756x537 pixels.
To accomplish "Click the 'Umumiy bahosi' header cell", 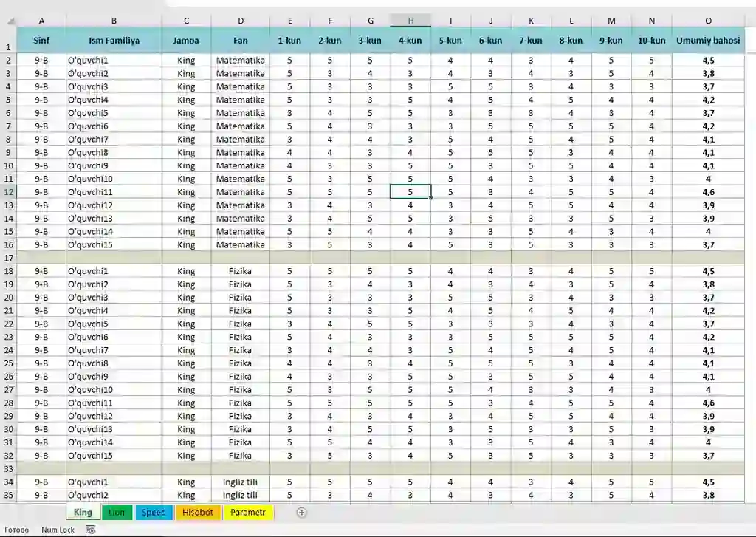I will click(x=708, y=41).
